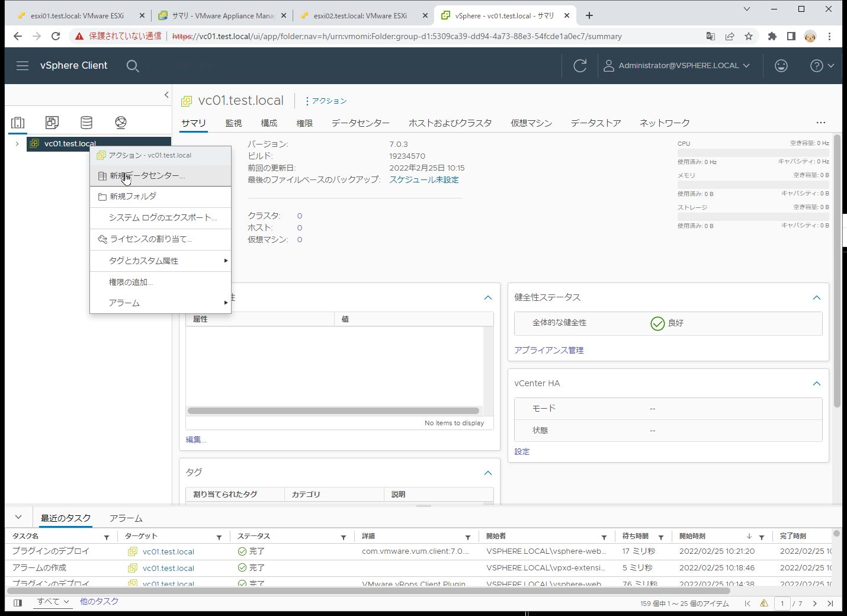Filter the ターゲット column
The image size is (847, 616).
pos(219,537)
